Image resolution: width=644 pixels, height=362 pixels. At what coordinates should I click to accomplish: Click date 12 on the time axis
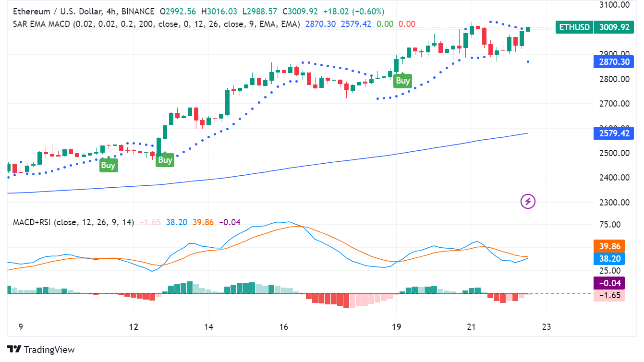tap(134, 327)
